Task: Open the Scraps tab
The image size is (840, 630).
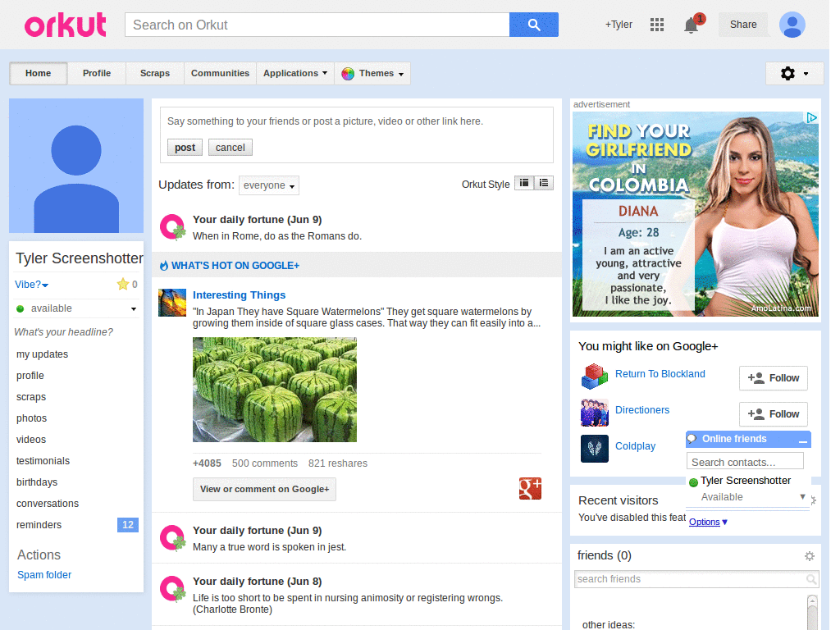Action: pyautogui.click(x=155, y=73)
